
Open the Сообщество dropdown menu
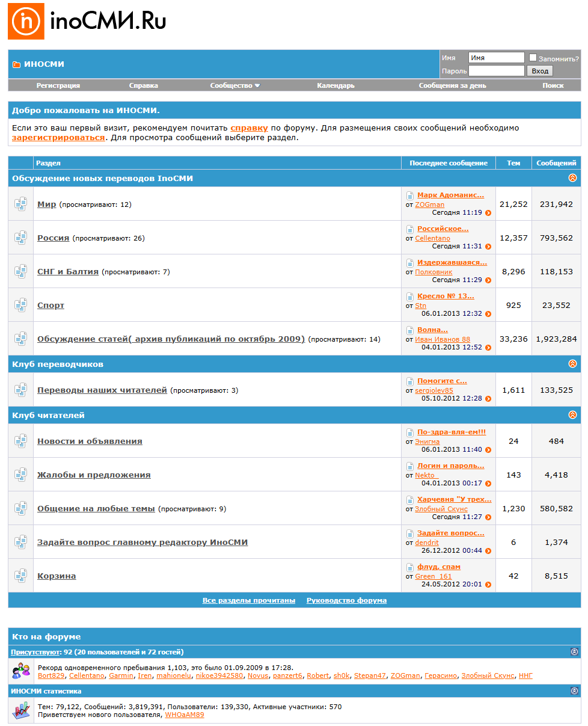coord(235,85)
